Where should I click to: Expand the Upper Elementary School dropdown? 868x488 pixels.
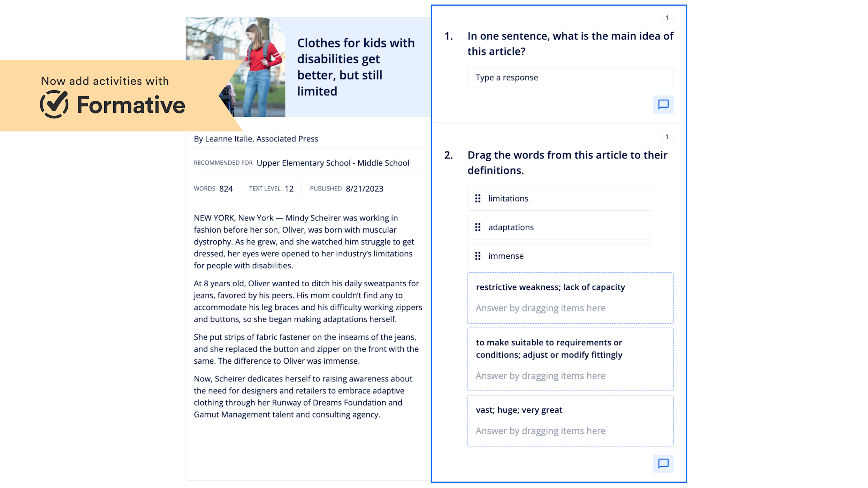[x=332, y=163]
